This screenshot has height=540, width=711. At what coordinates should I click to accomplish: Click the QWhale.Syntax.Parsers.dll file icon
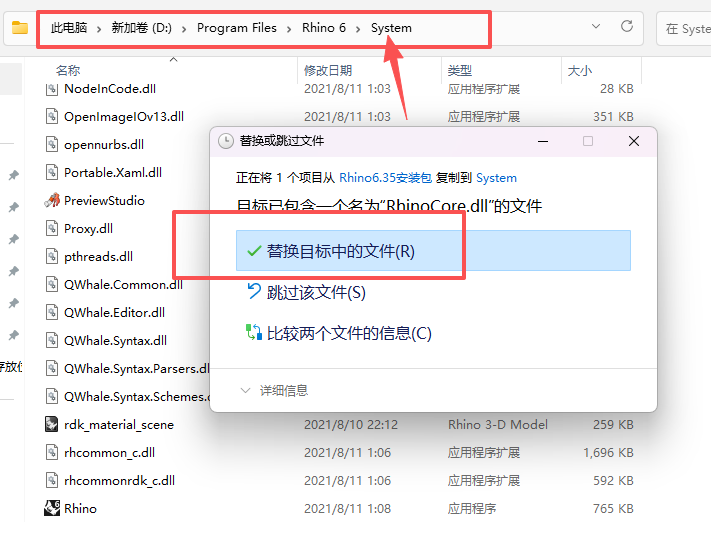coord(52,369)
